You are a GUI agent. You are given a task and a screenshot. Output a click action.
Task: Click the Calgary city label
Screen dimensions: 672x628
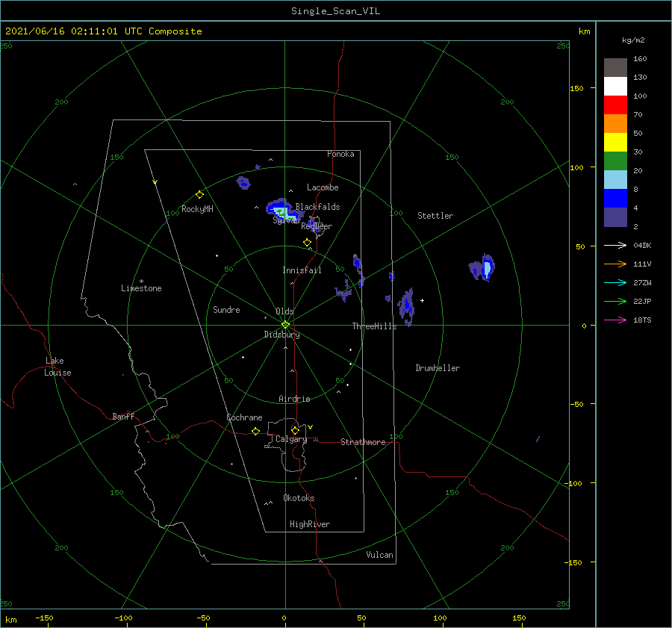coord(291,439)
